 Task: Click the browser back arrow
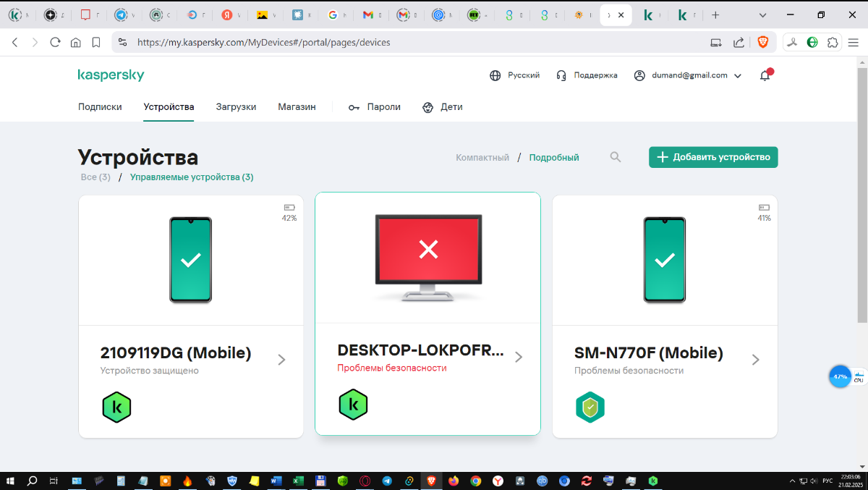16,42
